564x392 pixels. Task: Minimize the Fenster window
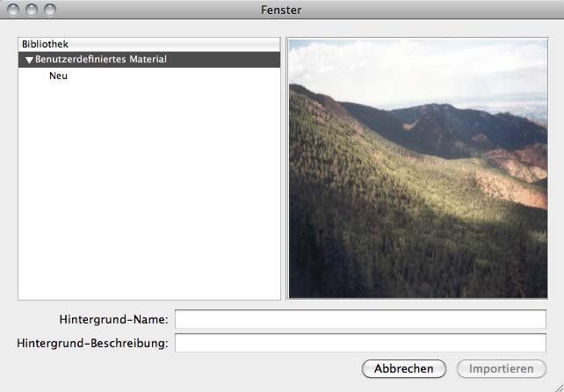31,10
